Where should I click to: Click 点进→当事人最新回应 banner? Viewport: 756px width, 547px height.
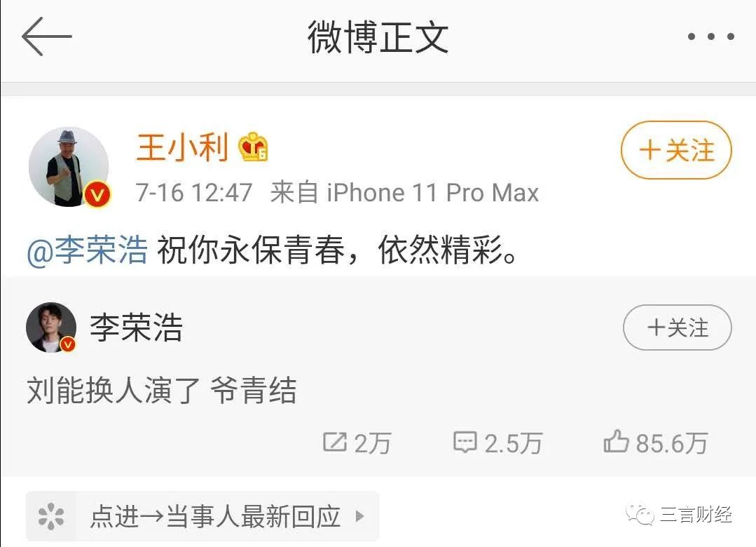pyautogui.click(x=202, y=516)
